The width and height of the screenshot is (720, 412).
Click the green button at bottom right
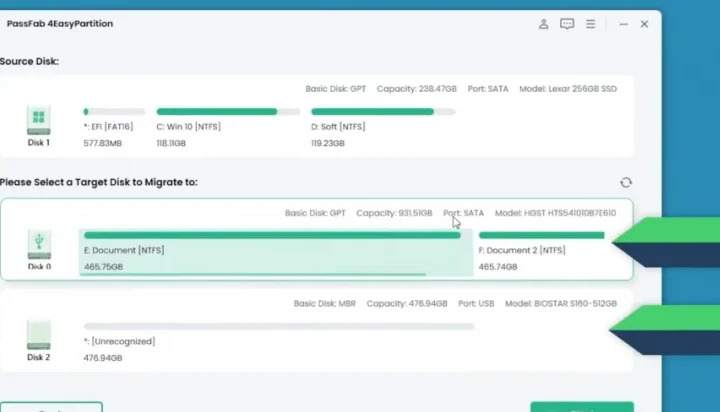[582, 407]
